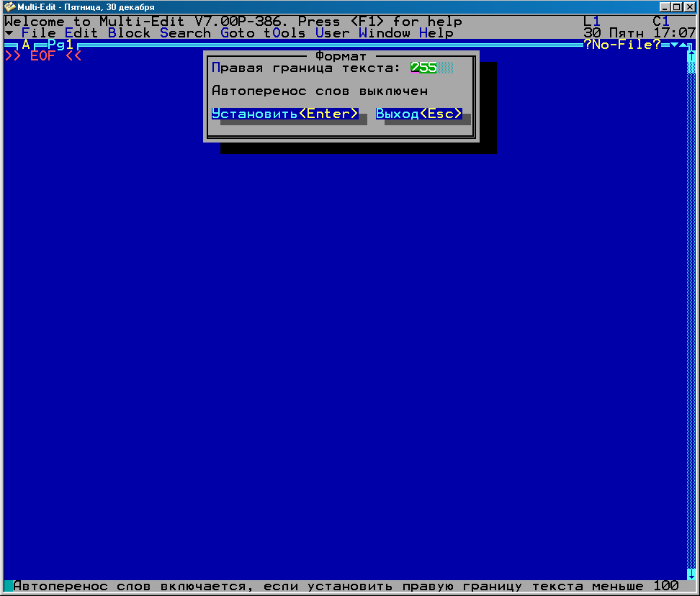Click the Multi-Edit title bar icon

(9, 7)
